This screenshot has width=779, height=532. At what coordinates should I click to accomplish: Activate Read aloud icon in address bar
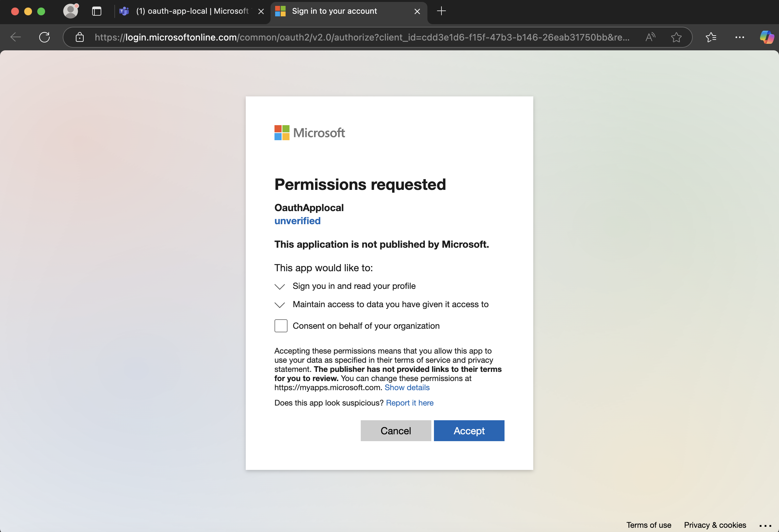click(650, 37)
